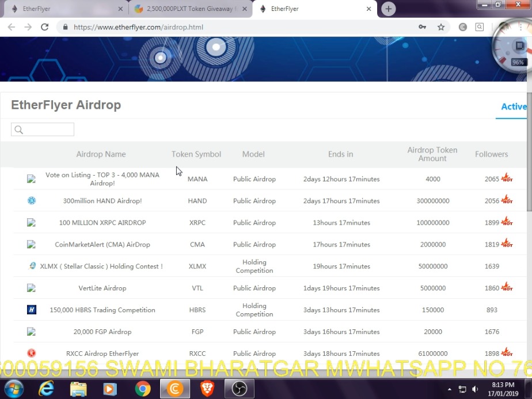Reload the EtherFlyer airdrop page
Viewport: 532px width, 399px height.
click(x=44, y=27)
